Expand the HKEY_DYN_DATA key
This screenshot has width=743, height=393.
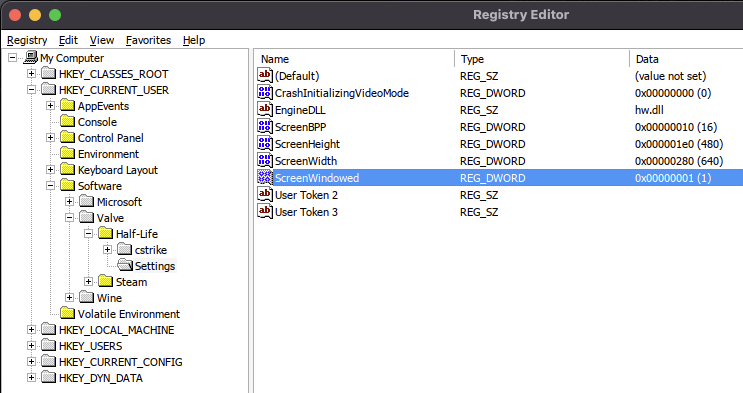[x=31, y=378]
